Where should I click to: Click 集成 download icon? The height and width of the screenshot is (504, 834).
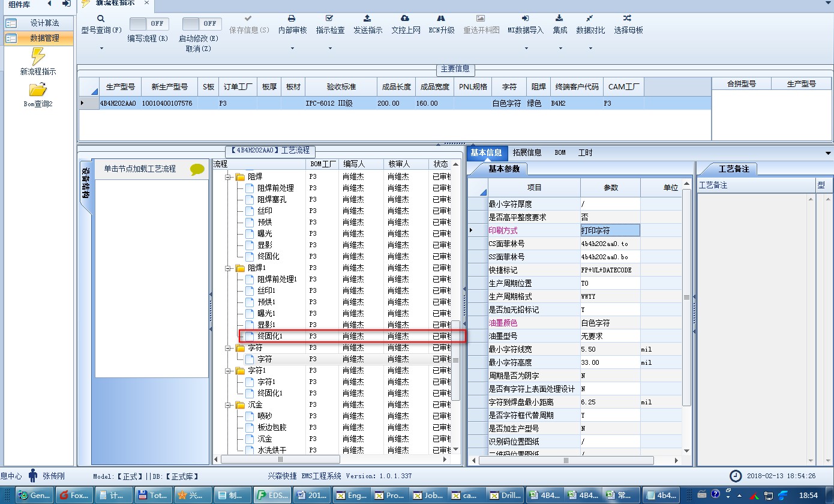tap(559, 19)
